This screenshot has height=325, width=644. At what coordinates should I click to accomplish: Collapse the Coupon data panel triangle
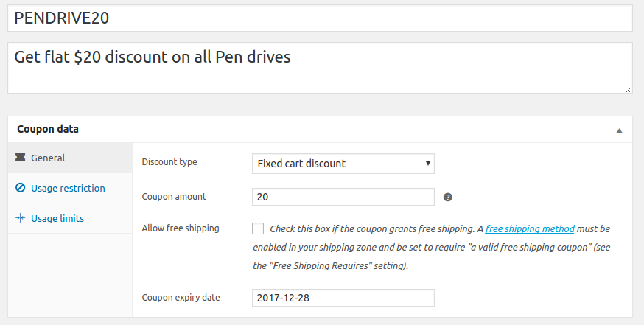(x=620, y=130)
